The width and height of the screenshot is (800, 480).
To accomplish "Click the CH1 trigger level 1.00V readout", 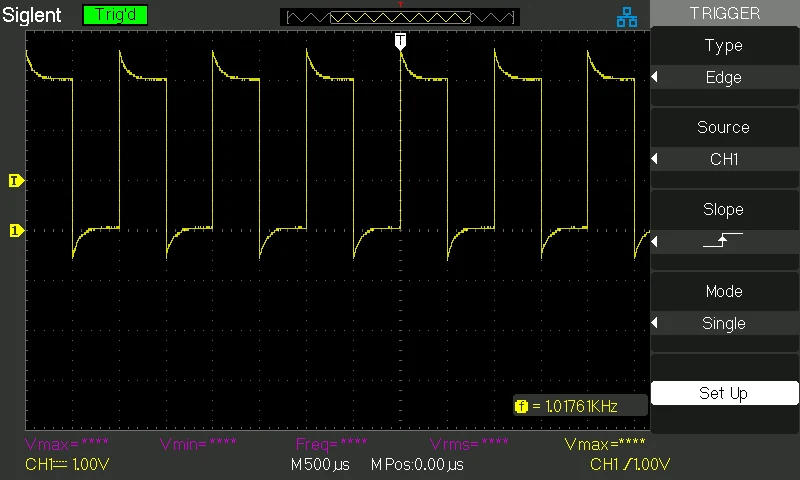I will tap(630, 465).
